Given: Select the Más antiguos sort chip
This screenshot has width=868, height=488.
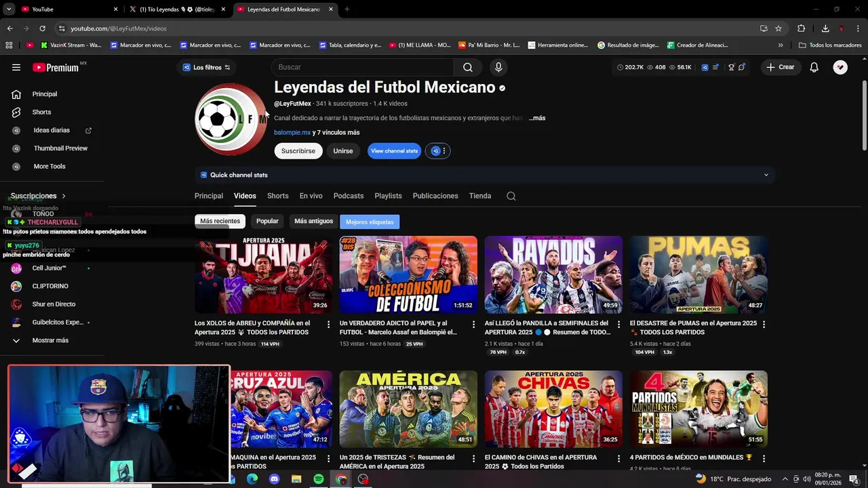Looking at the screenshot, I should [x=313, y=221].
